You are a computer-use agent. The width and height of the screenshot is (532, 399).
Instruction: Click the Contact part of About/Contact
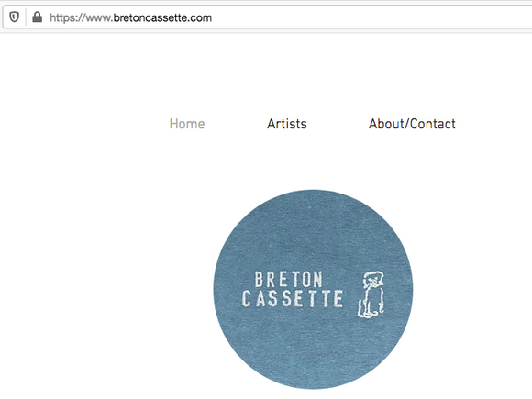tap(433, 124)
